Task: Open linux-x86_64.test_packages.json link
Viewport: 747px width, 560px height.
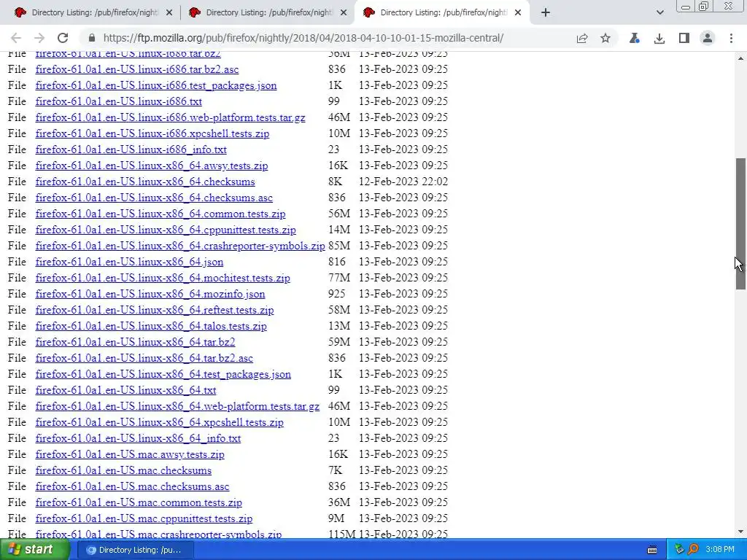Action: point(163,374)
